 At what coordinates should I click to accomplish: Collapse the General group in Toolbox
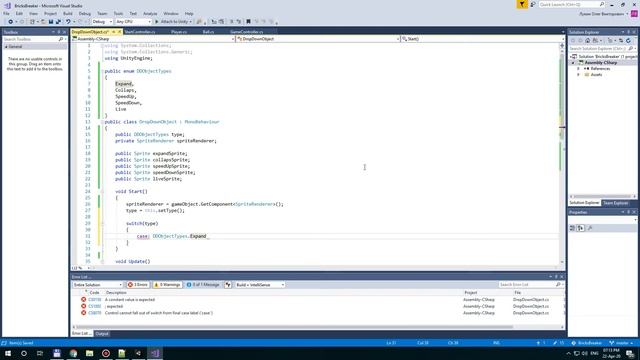6,47
